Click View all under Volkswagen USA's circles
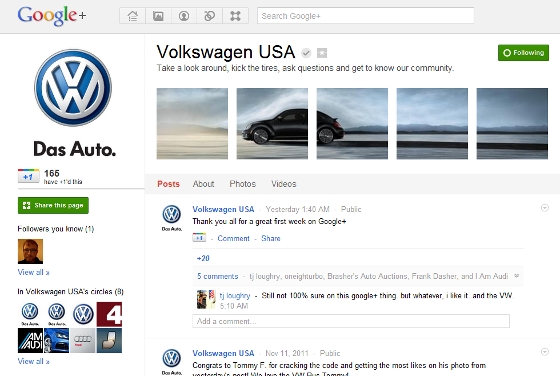Image resolution: width=560 pixels, height=376 pixels. [x=34, y=361]
